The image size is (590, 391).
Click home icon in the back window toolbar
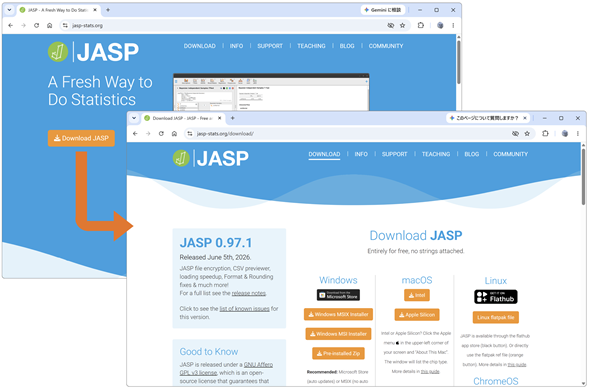50,26
